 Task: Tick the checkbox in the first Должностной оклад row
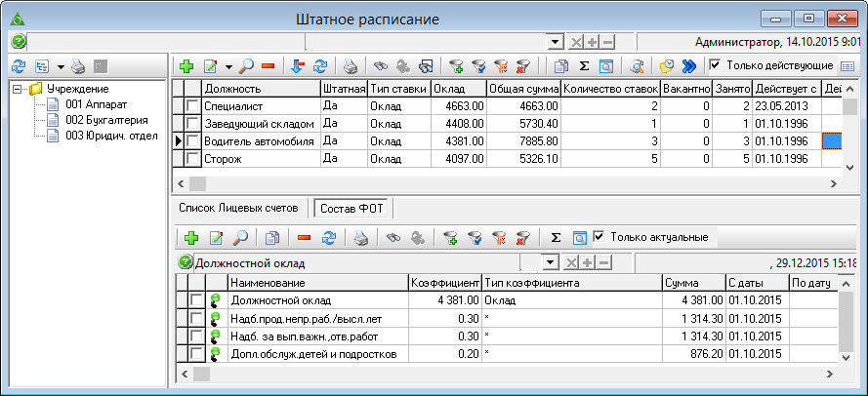pos(196,300)
